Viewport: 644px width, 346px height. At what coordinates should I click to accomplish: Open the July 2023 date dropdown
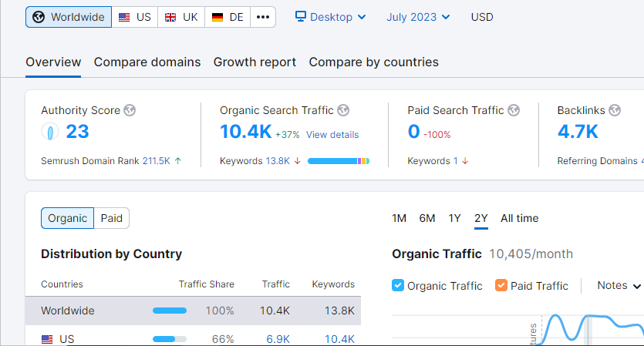pyautogui.click(x=419, y=17)
